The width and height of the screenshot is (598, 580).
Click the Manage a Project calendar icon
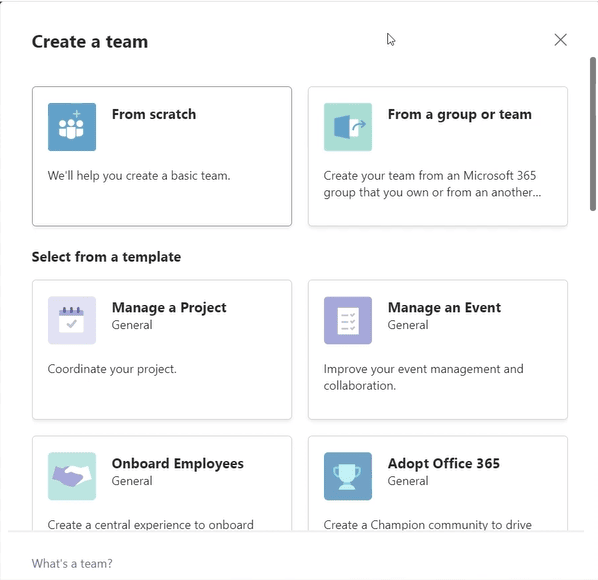pyautogui.click(x=72, y=320)
